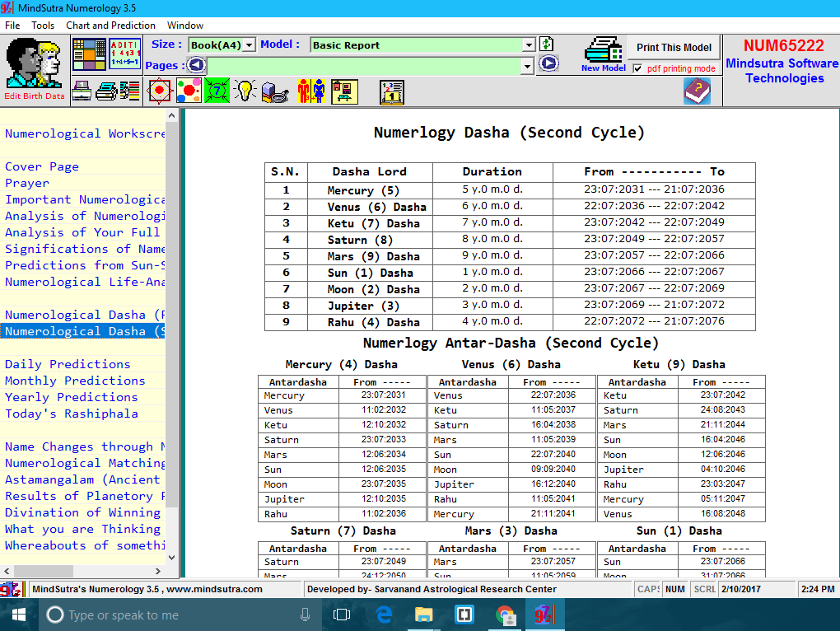Print This Model button
This screenshot has width=840, height=631.
point(674,48)
